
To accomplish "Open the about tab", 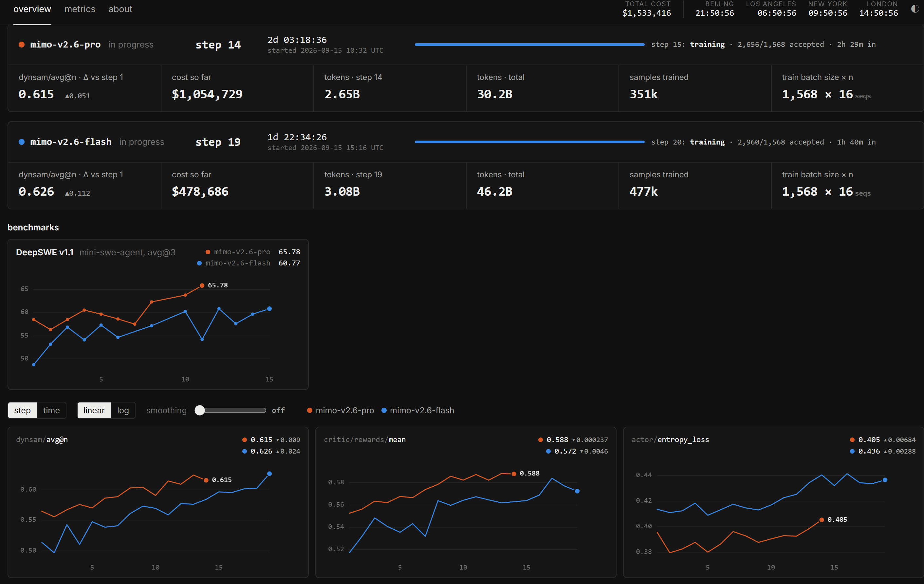I will 120,9.
